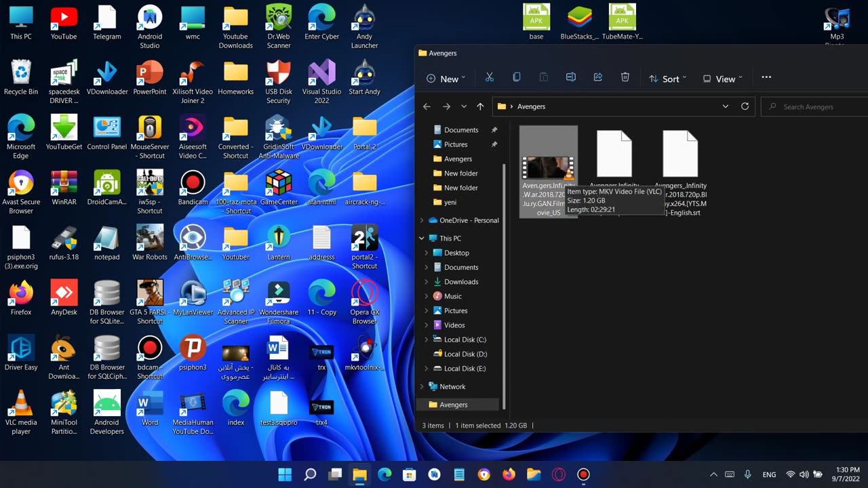Select the TubeMate APK file icon
The height and width of the screenshot is (488, 868).
tap(622, 22)
